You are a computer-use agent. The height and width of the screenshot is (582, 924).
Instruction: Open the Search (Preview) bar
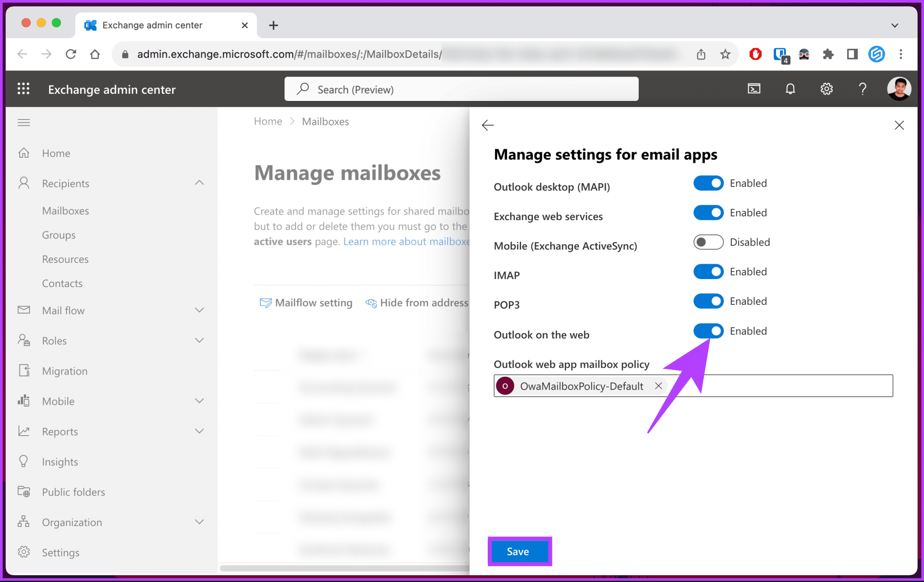tap(460, 89)
